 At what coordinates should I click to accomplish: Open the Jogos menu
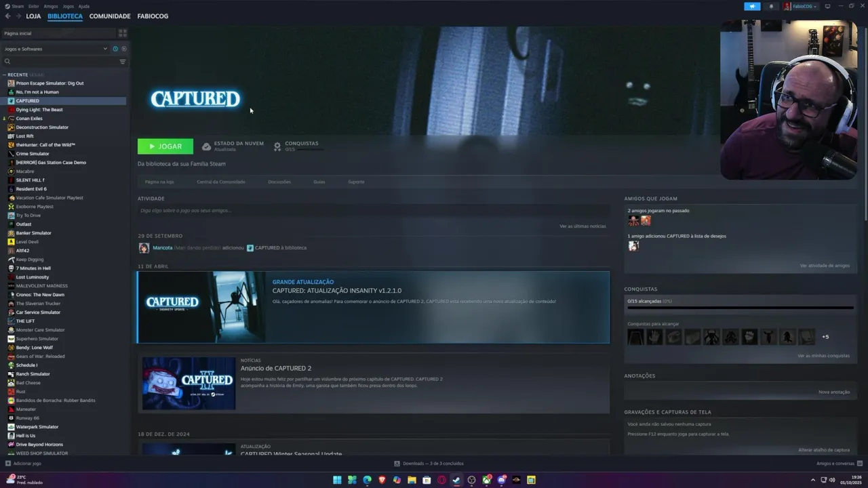coord(68,6)
